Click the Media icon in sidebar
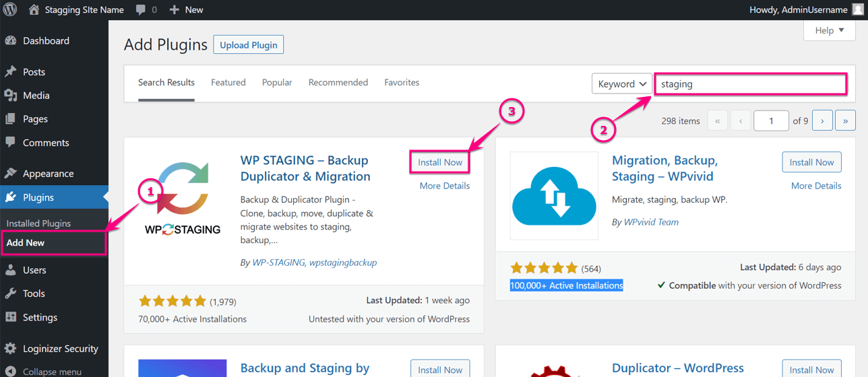 click(x=10, y=95)
